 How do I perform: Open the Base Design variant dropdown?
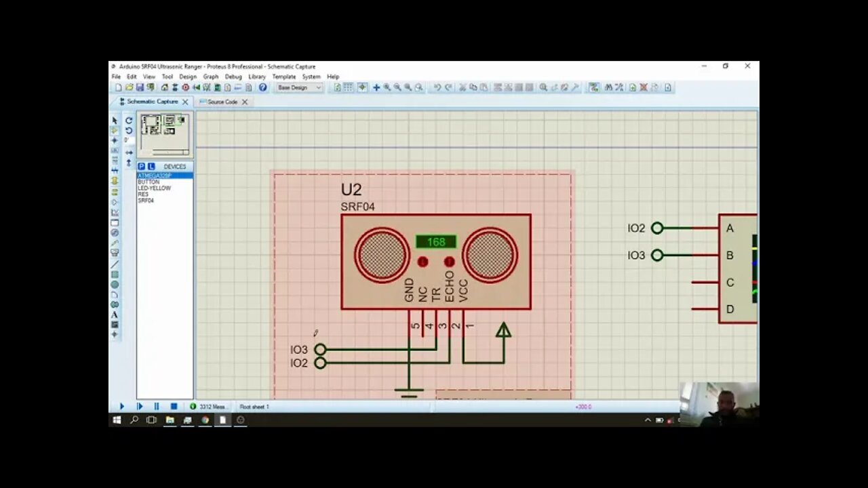pyautogui.click(x=300, y=87)
